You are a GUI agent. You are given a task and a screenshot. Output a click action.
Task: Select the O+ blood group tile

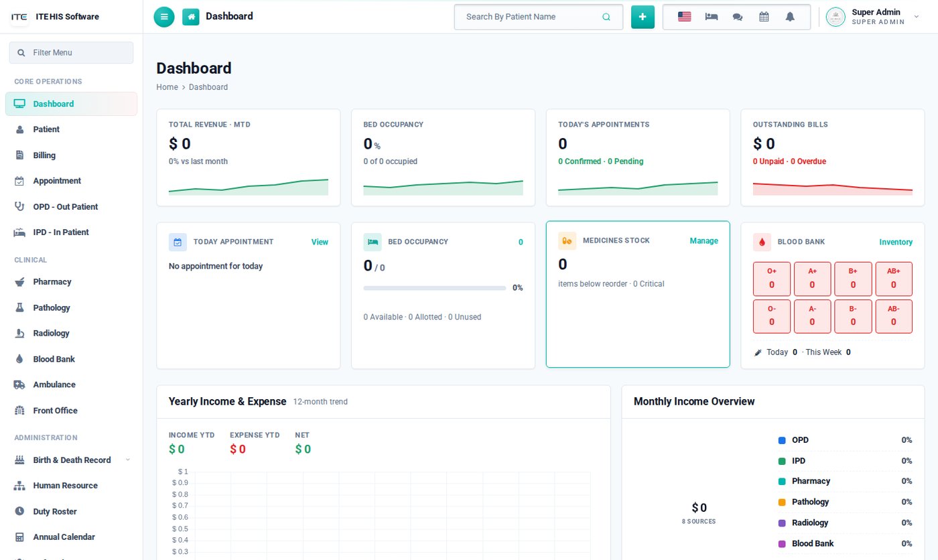click(x=772, y=279)
